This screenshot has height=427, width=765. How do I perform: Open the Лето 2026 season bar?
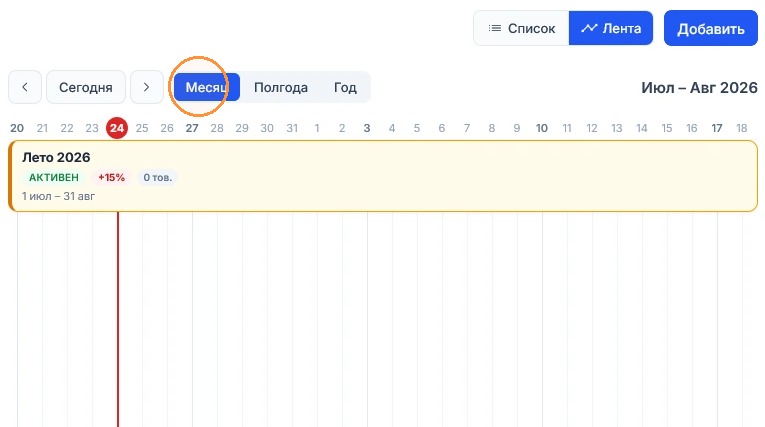click(383, 176)
